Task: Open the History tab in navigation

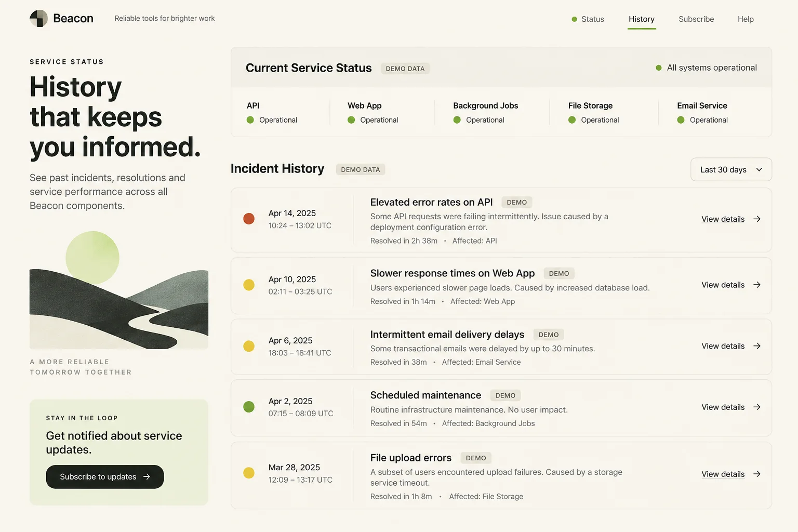Action: pos(642,19)
